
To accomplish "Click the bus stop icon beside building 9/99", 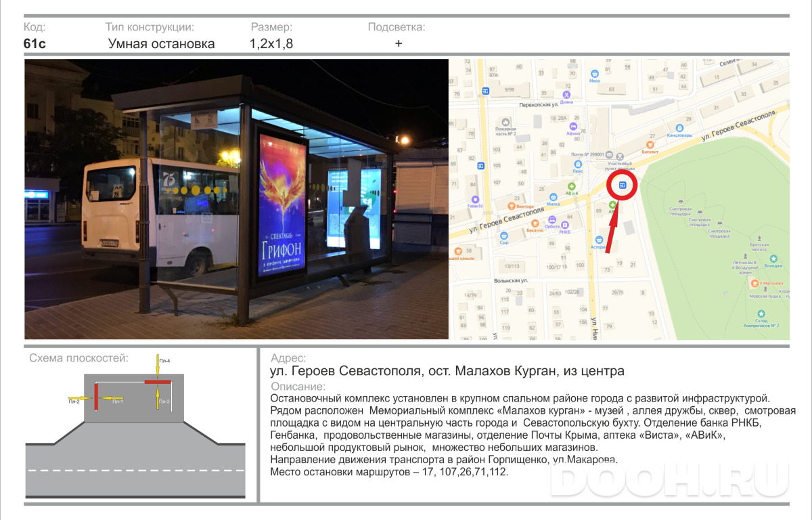I will [485, 91].
